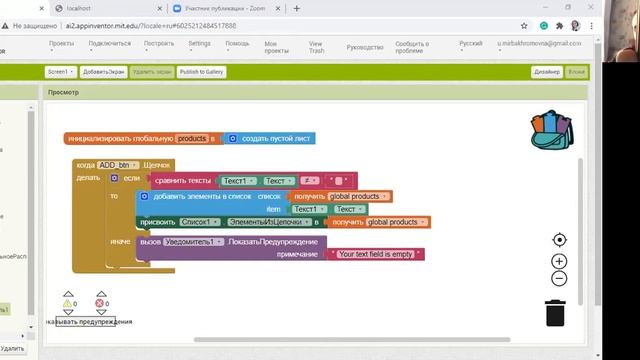Click the Блоки view button
640x360 pixels.
576,72
